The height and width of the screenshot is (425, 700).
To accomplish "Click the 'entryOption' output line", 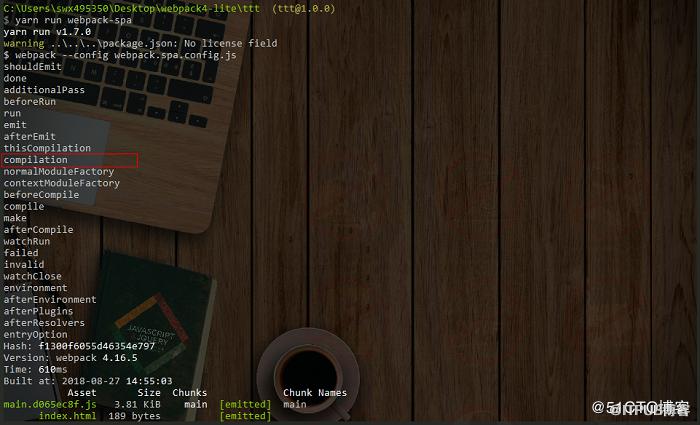I will 36,334.
